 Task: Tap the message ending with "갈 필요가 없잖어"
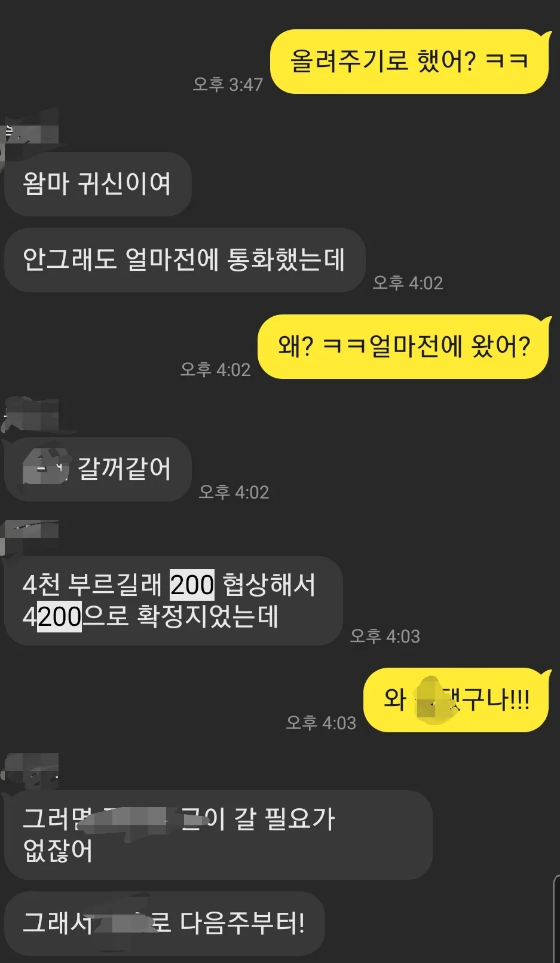(x=218, y=835)
